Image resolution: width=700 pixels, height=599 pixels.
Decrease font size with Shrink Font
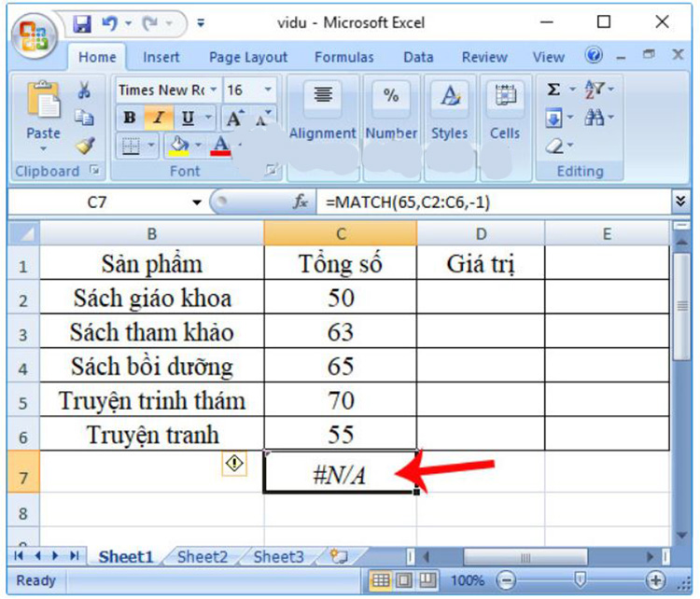263,118
